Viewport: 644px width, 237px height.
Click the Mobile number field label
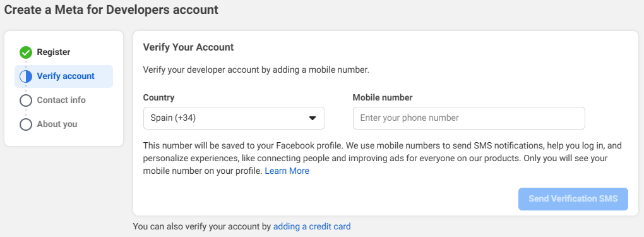(383, 97)
